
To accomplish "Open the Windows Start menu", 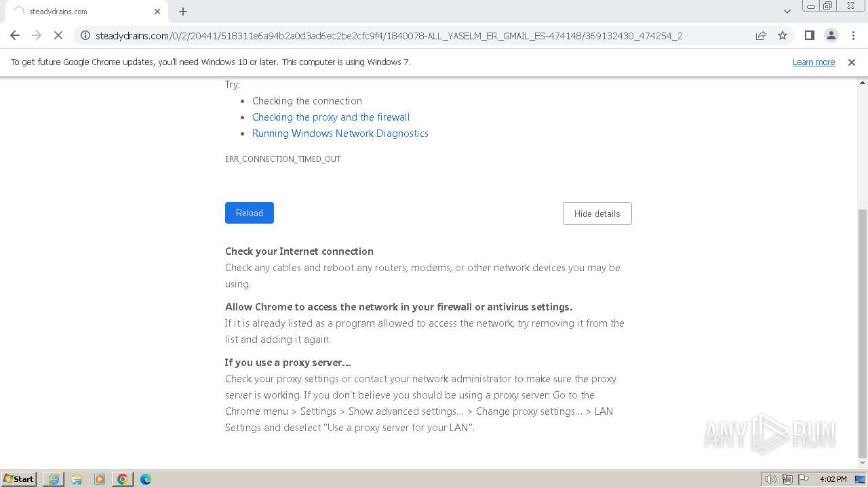I will [18, 479].
